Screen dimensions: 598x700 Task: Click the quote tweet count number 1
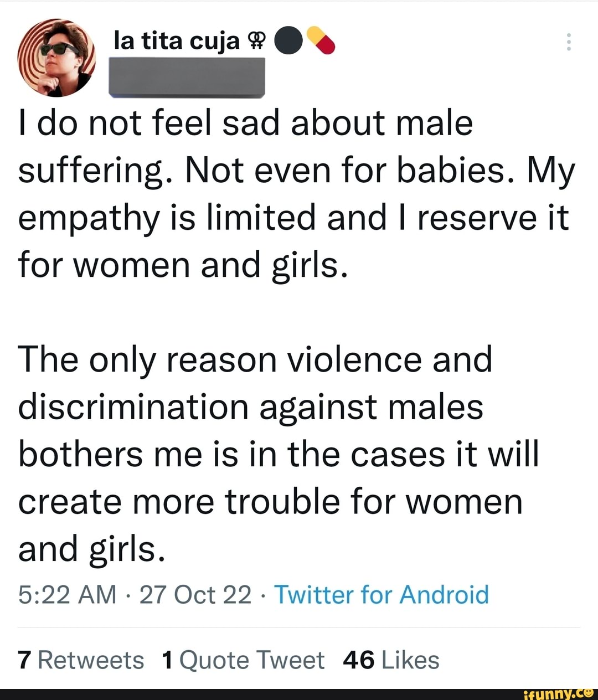(167, 660)
